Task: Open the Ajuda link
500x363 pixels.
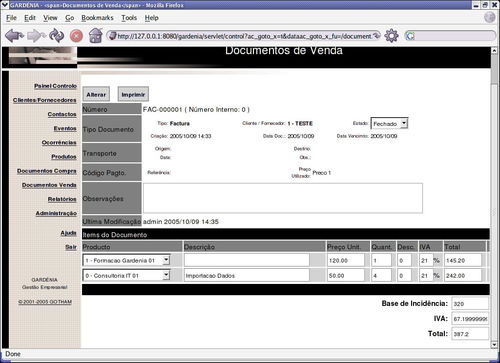Action: 68,233
